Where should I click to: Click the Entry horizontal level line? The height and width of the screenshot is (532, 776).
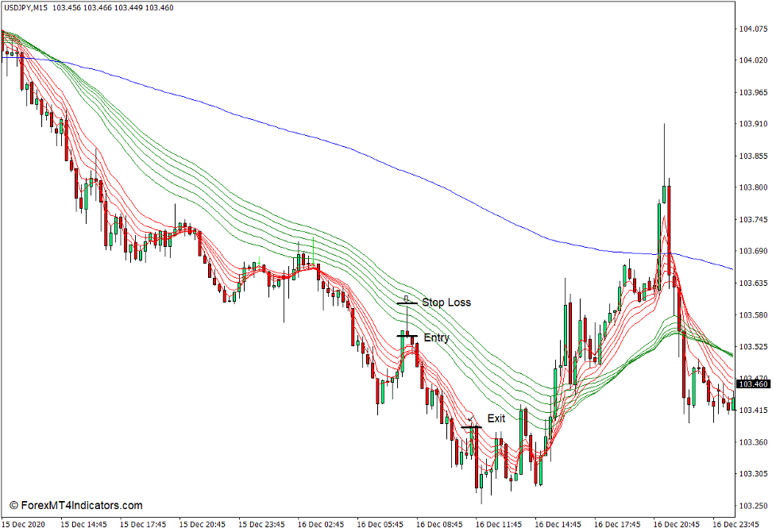pyautogui.click(x=407, y=337)
